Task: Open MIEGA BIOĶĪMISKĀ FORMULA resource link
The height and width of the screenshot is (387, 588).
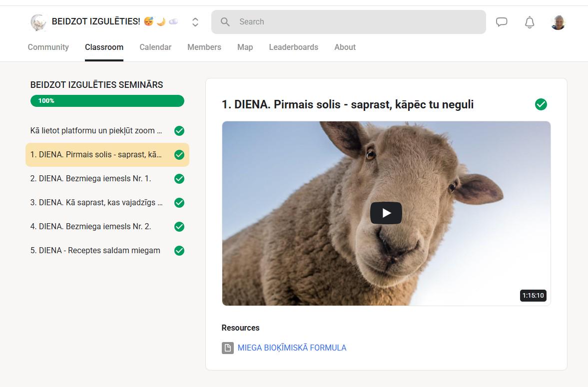Action: point(292,348)
